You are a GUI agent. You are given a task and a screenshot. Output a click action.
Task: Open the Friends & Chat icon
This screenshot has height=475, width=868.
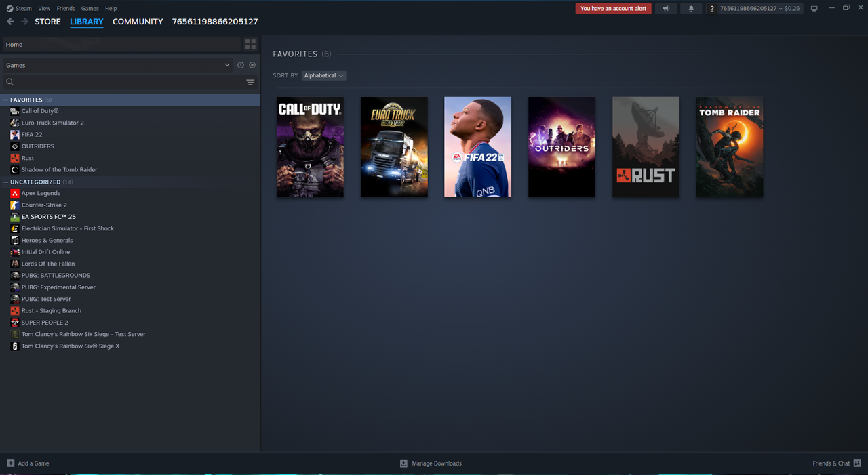coord(857,463)
